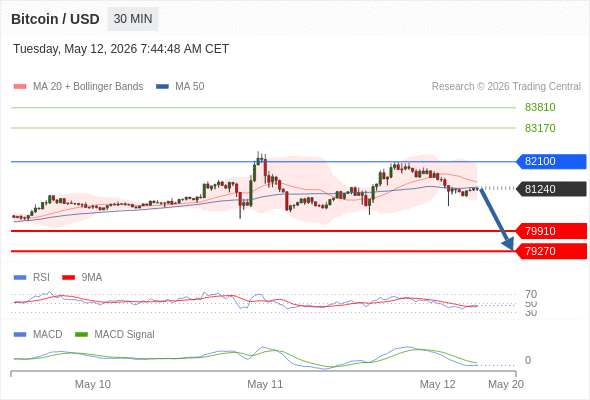
Task: Click the MA 20 Bollinger Bands legend swatch
Action: [20, 87]
